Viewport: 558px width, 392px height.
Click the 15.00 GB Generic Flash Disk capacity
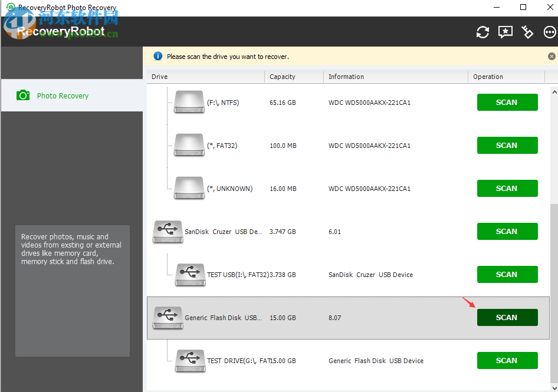coord(283,318)
